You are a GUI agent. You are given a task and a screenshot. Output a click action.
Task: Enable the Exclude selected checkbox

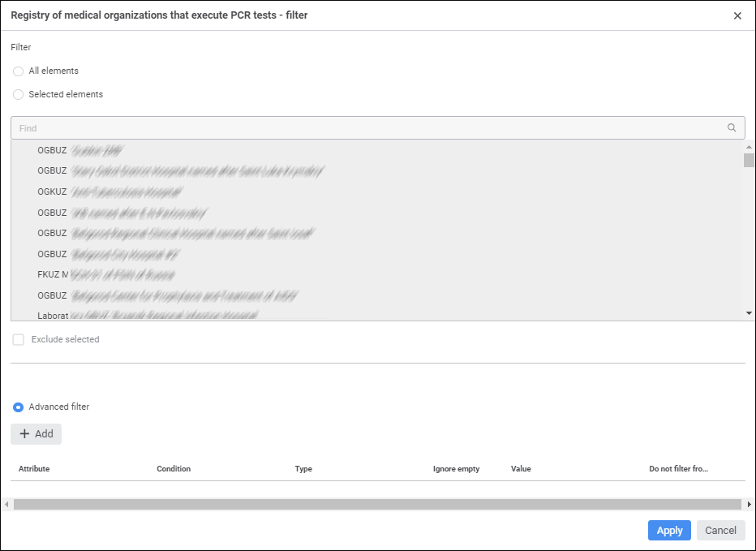19,340
